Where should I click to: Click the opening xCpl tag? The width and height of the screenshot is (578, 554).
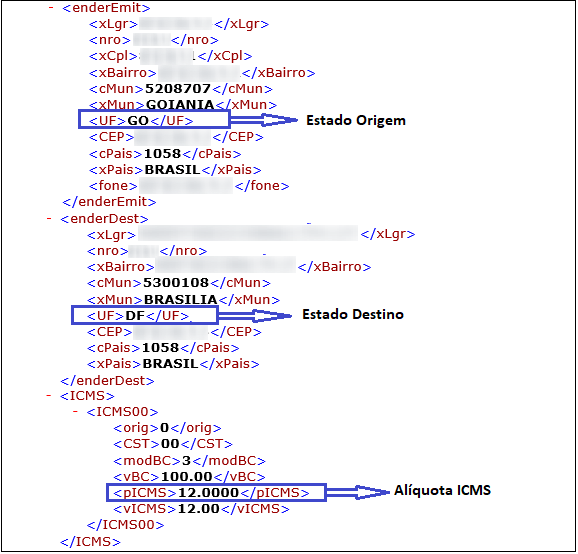coord(113,56)
